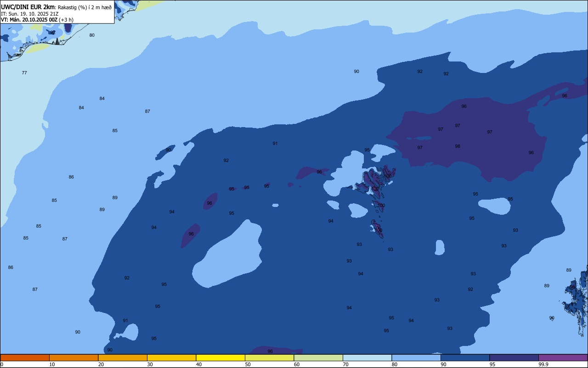The width and height of the screenshot is (588, 368).
Task: Click the '(+3 h)' forecast offset text
Action: click(66, 20)
